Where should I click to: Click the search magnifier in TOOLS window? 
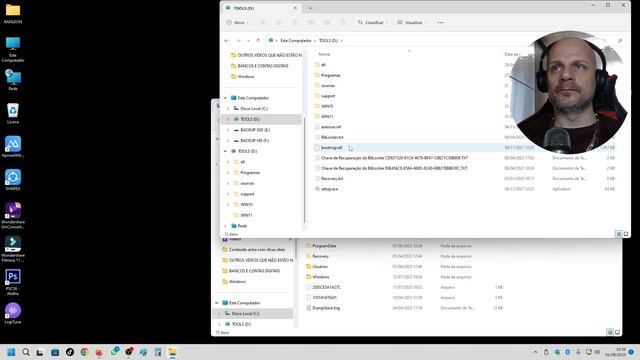point(620,40)
